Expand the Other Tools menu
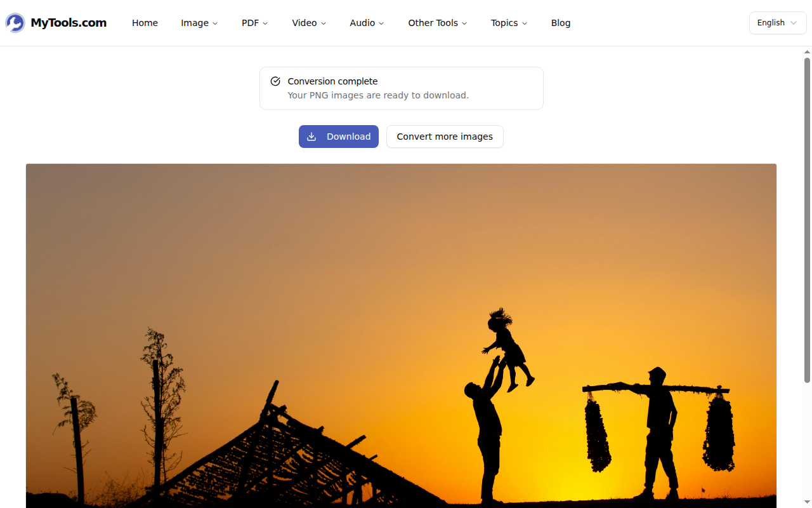 [437, 23]
